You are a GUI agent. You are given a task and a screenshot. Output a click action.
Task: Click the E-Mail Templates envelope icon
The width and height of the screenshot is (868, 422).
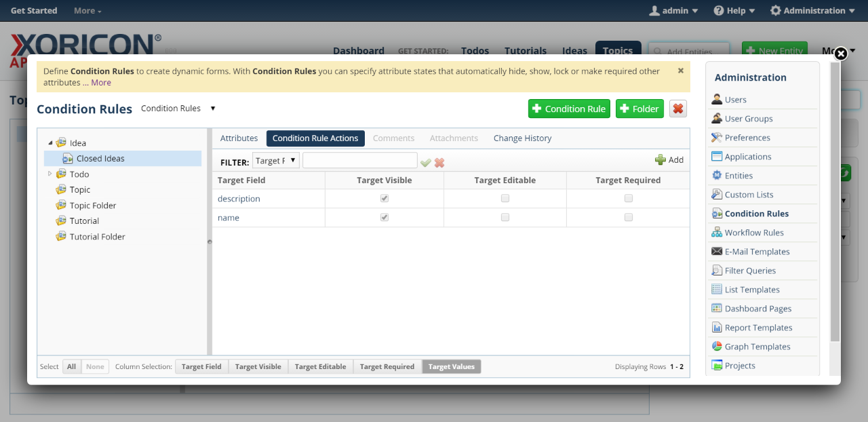[717, 252]
